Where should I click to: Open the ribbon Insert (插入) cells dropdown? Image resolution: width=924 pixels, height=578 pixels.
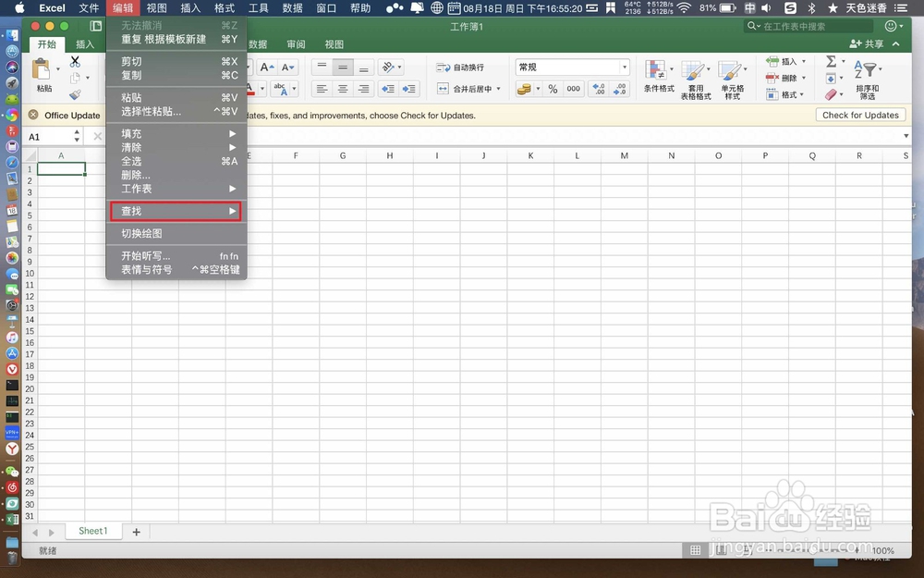point(804,61)
